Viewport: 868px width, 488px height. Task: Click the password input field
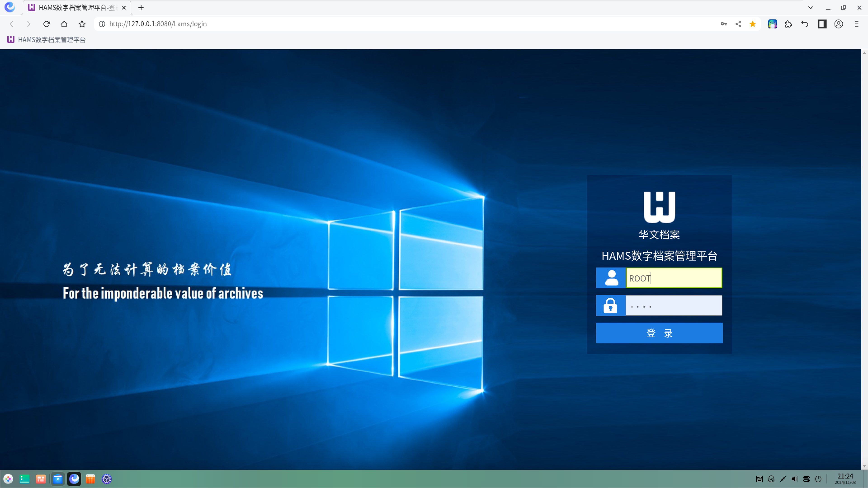point(674,306)
